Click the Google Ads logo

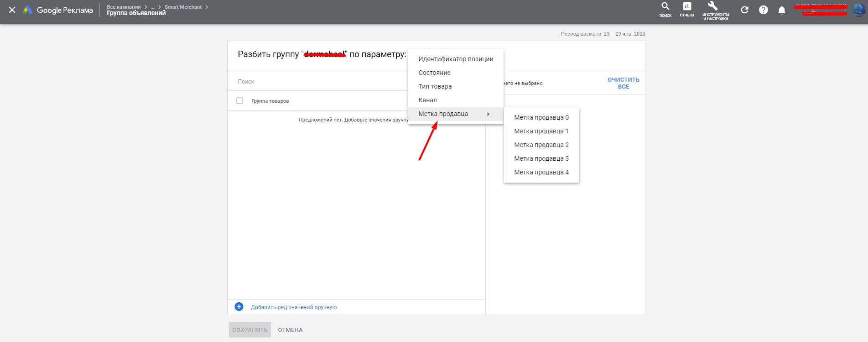click(x=28, y=10)
